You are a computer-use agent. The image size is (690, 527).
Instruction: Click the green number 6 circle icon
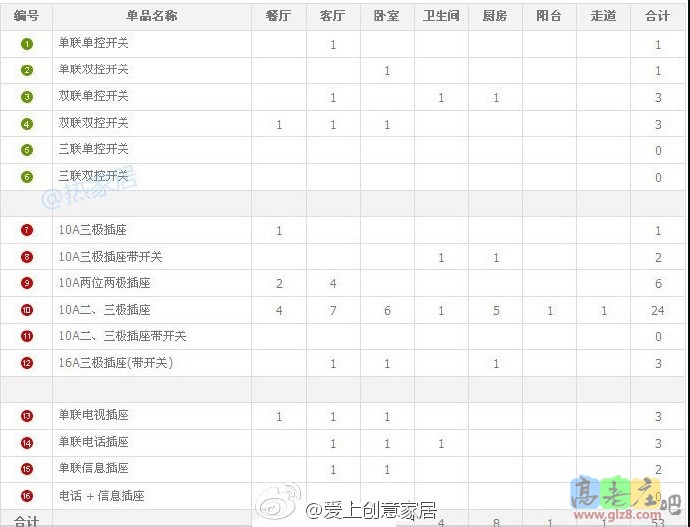27,177
